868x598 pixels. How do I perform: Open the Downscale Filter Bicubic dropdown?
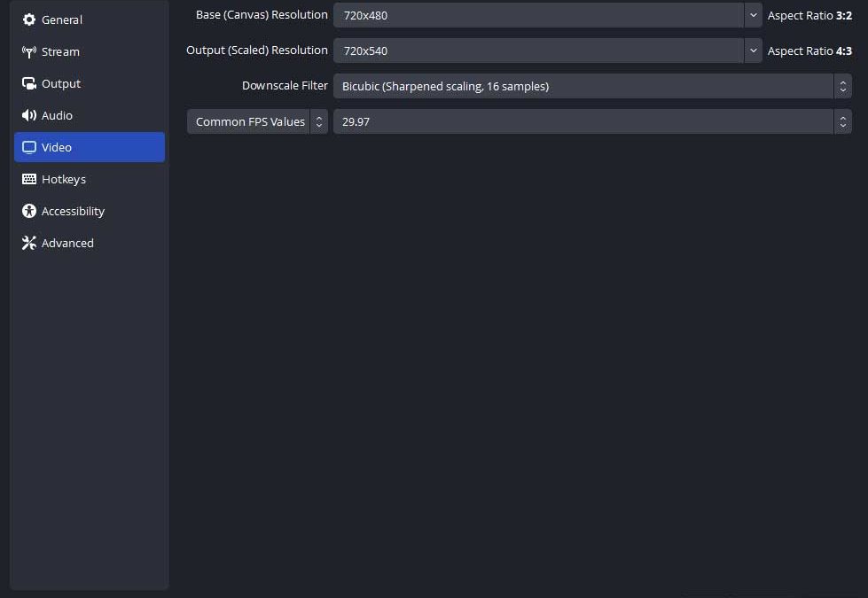pyautogui.click(x=591, y=86)
